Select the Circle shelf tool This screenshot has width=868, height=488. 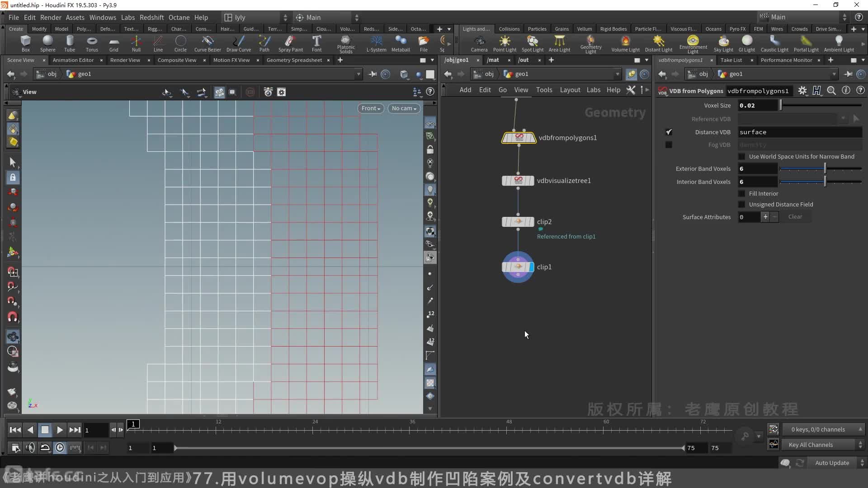(180, 44)
